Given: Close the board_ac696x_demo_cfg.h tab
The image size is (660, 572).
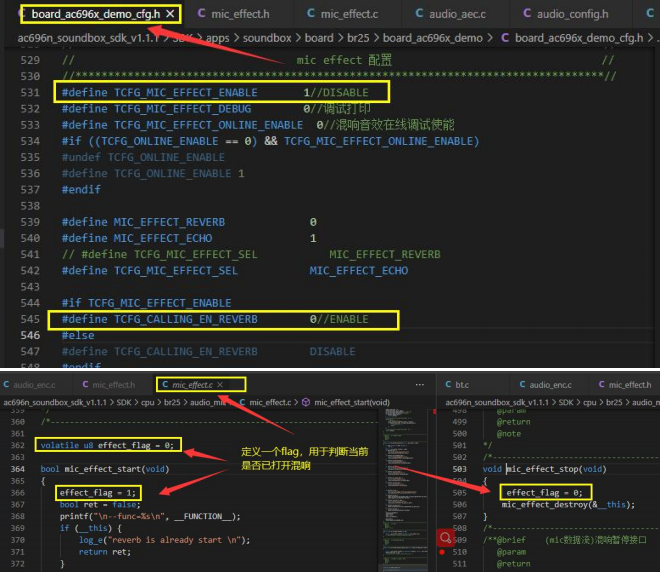Looking at the screenshot, I should click(170, 14).
